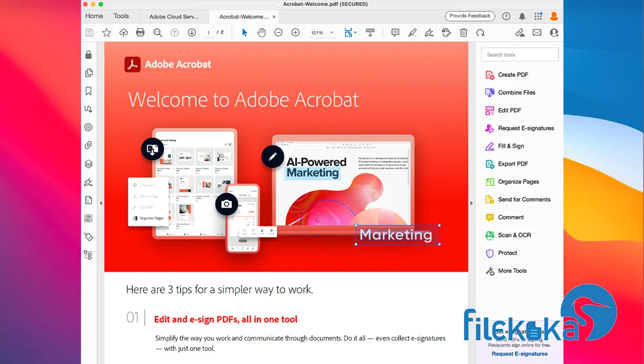This screenshot has width=644, height=364.
Task: Print the document with printer icon
Action: (x=140, y=33)
